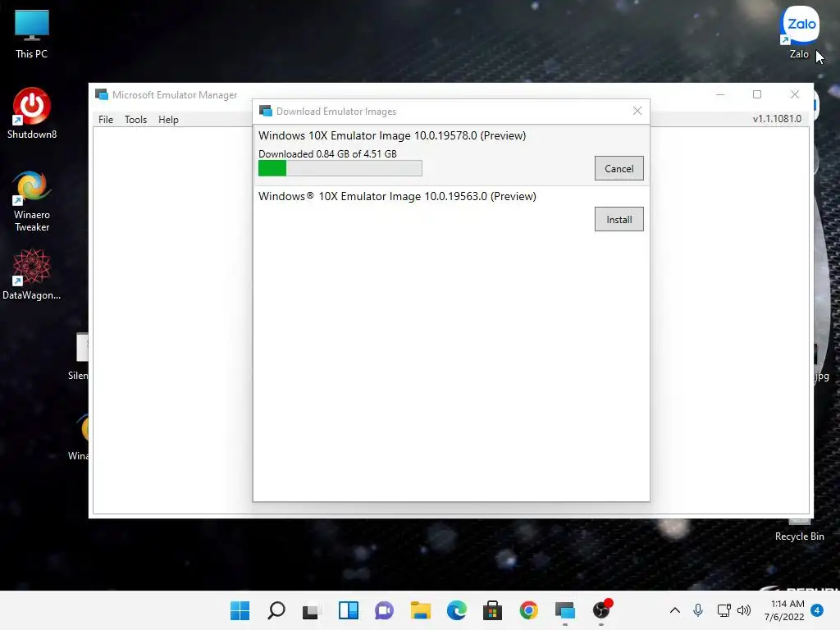Maximize the Microsoft Emulator Manager window

pyautogui.click(x=757, y=94)
